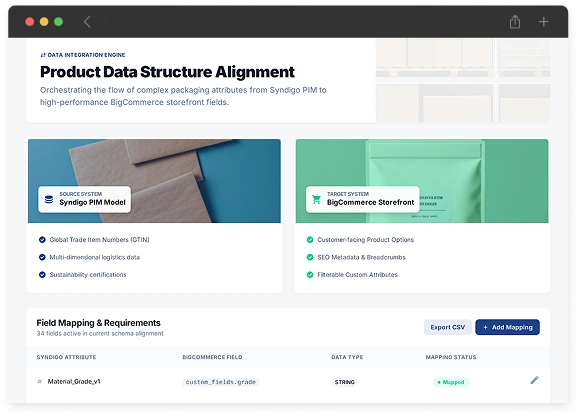Edit the Material_Grade_v1 mapping with pencil icon
Image resolution: width=579 pixels, height=416 pixels.
[534, 380]
